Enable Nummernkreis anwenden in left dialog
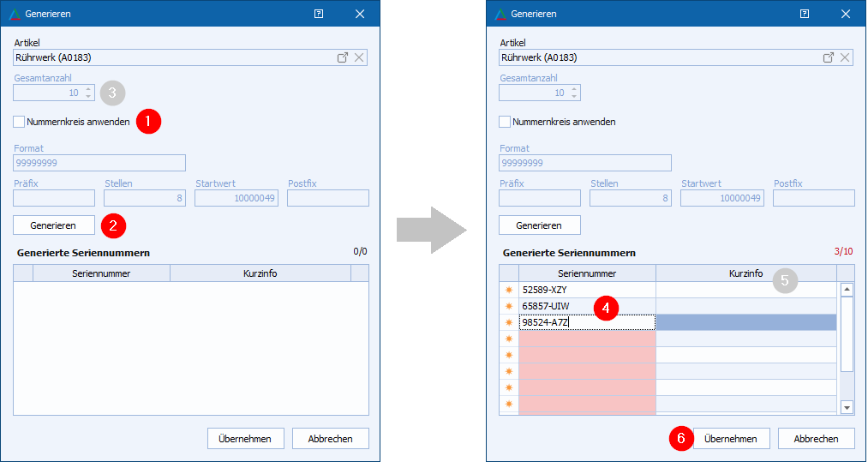The width and height of the screenshot is (868, 462). (20, 122)
